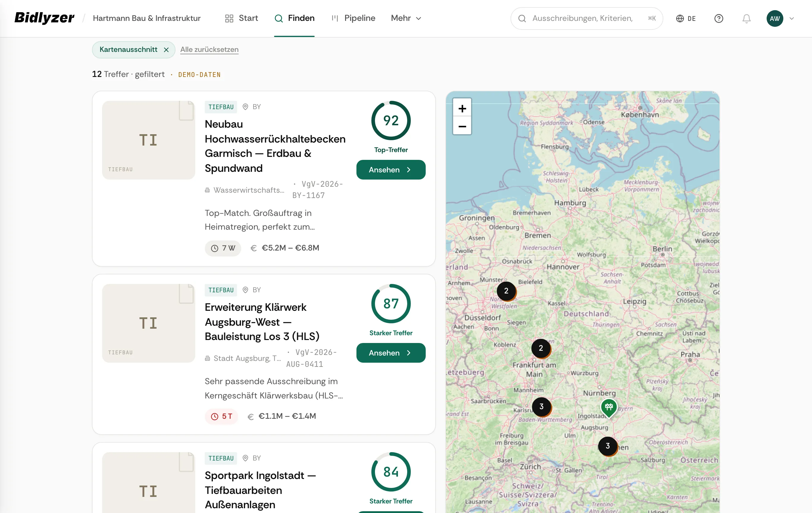Click Starker Treffer label under score 87
This screenshot has height=513, width=812.
[x=390, y=333]
